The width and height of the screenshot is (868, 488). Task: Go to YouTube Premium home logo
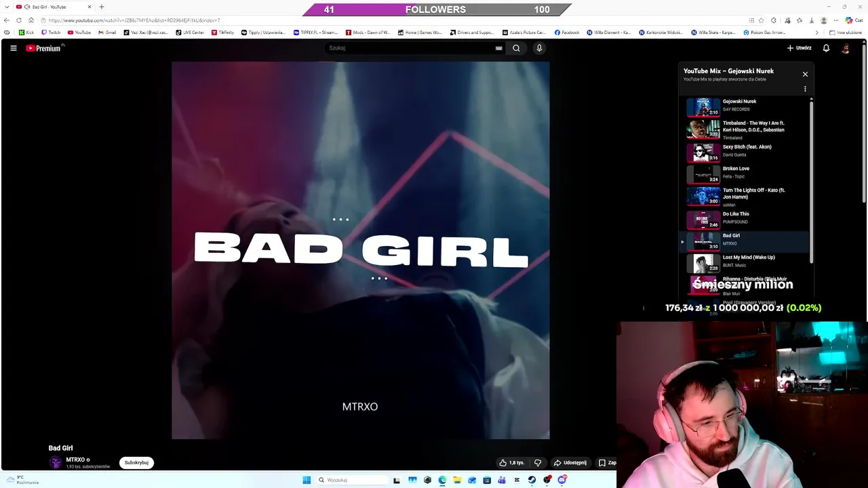tap(45, 48)
